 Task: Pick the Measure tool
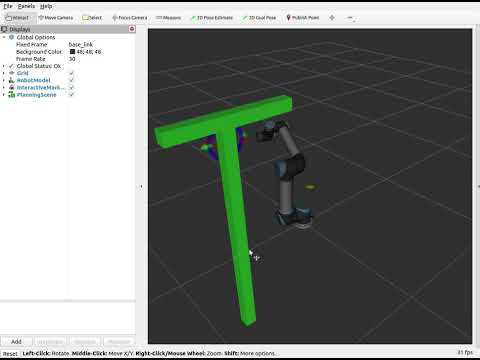169,18
